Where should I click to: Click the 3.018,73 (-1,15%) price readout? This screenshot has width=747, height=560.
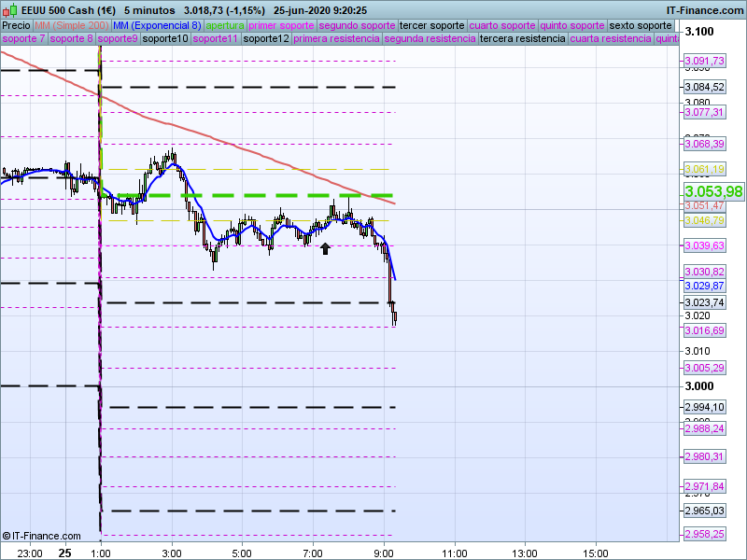coord(224,10)
